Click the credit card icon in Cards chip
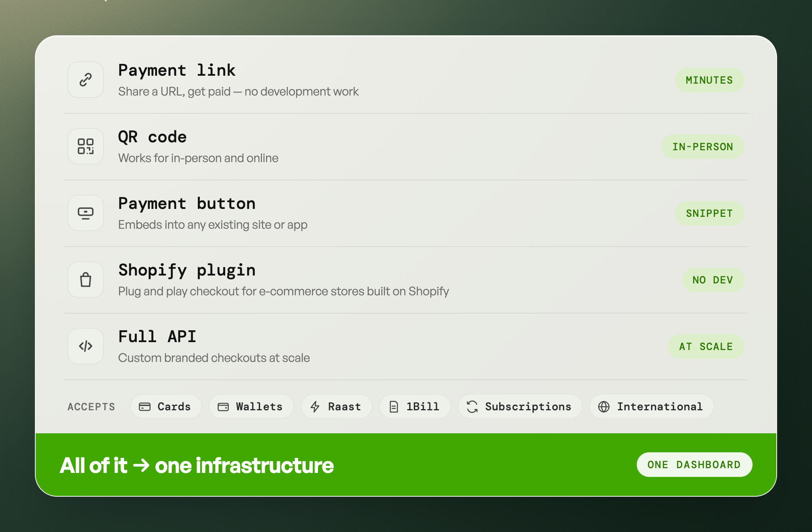Viewport: 812px width, 532px height. click(x=145, y=407)
